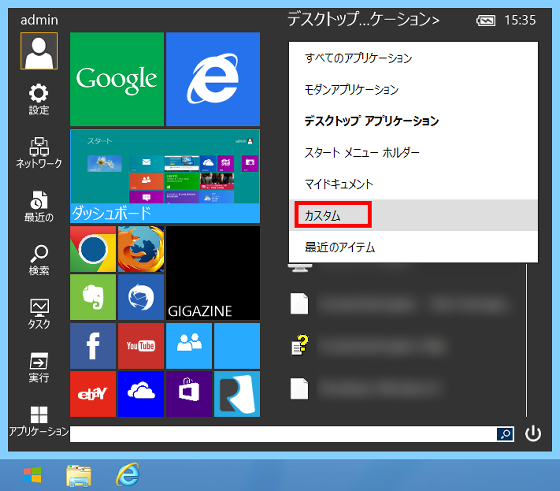Screen dimensions: 560x491
Task: Click the search magnifier button
Action: pos(505,434)
